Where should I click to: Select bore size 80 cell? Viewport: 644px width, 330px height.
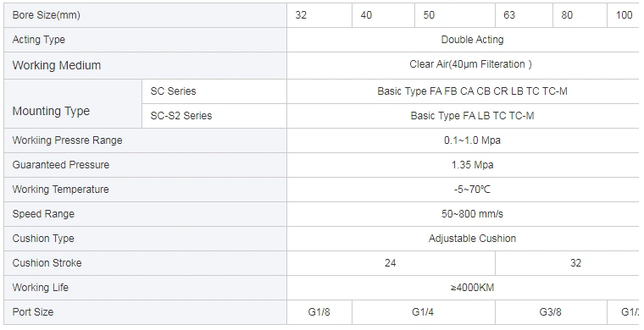point(580,15)
